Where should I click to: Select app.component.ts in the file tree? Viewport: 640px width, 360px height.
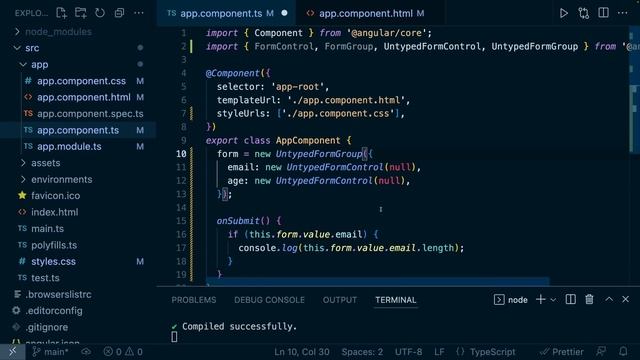coord(78,130)
